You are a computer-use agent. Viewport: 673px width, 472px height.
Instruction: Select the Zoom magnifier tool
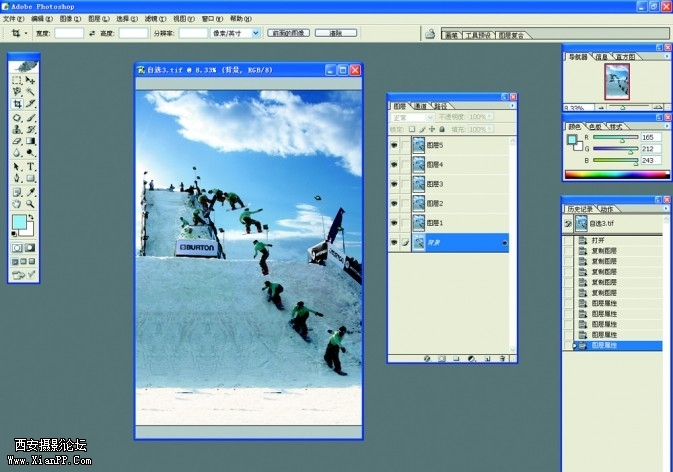pyautogui.click(x=31, y=203)
